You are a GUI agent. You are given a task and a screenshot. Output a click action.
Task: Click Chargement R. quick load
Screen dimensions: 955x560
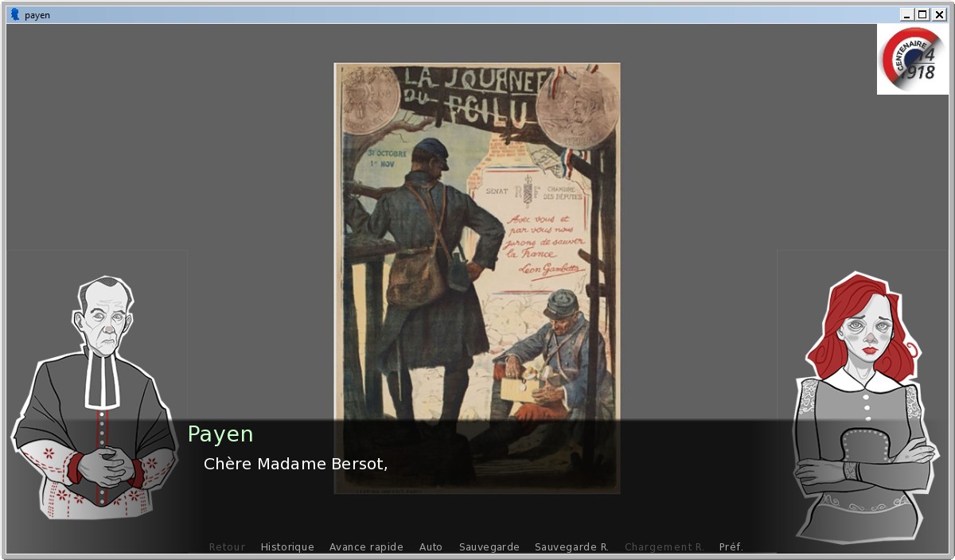[x=665, y=547]
